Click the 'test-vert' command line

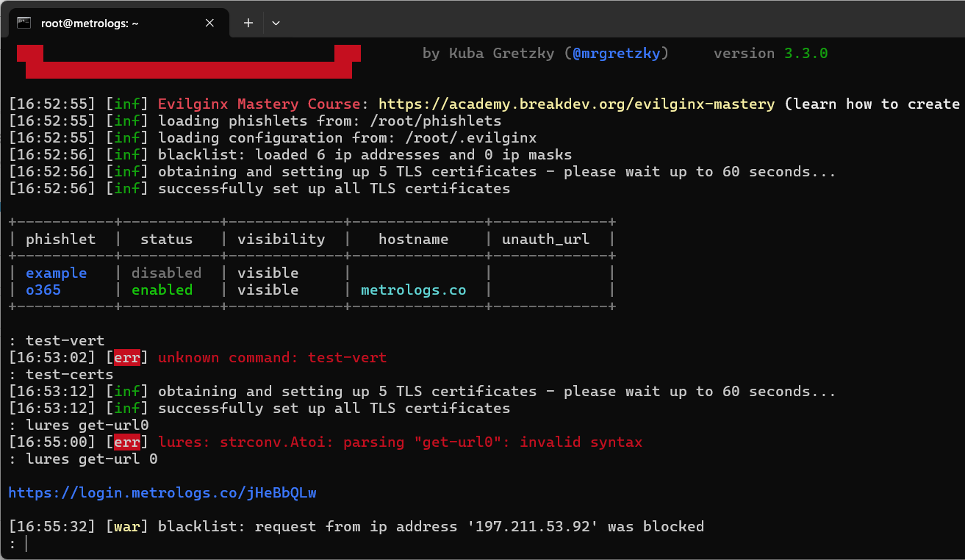[56, 340]
